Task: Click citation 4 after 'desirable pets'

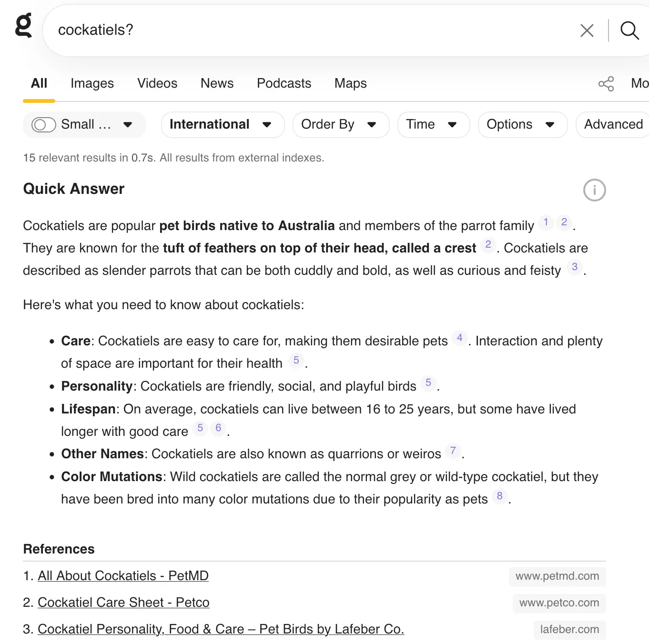Action: point(459,338)
